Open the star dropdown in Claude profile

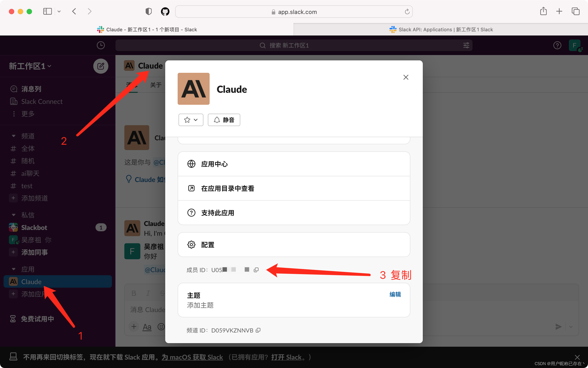(191, 120)
